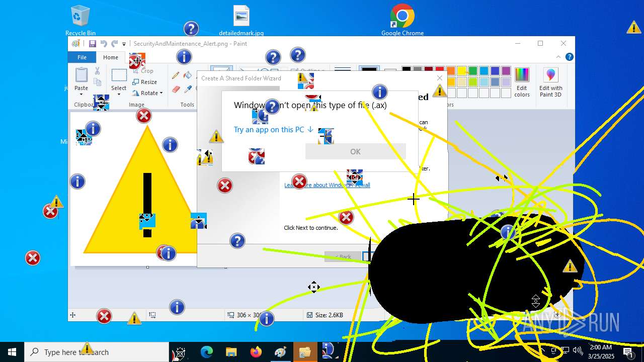Open File Explorer from taskbar

point(231,352)
